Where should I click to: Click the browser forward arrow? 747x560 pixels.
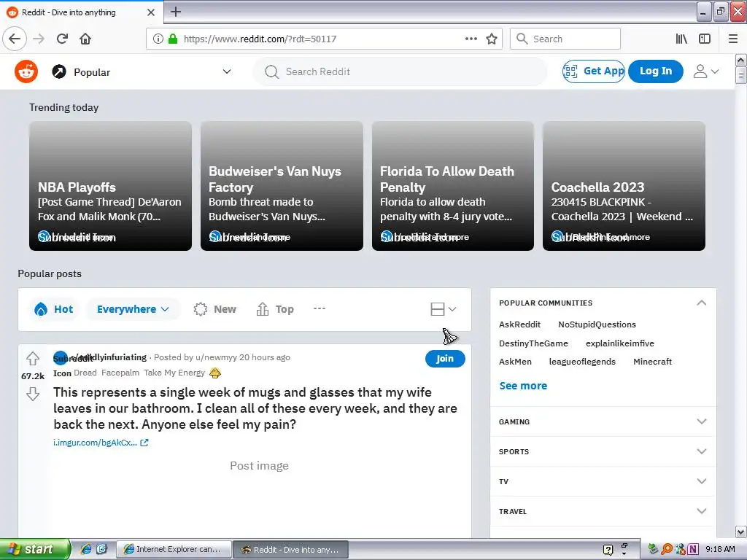click(x=39, y=39)
